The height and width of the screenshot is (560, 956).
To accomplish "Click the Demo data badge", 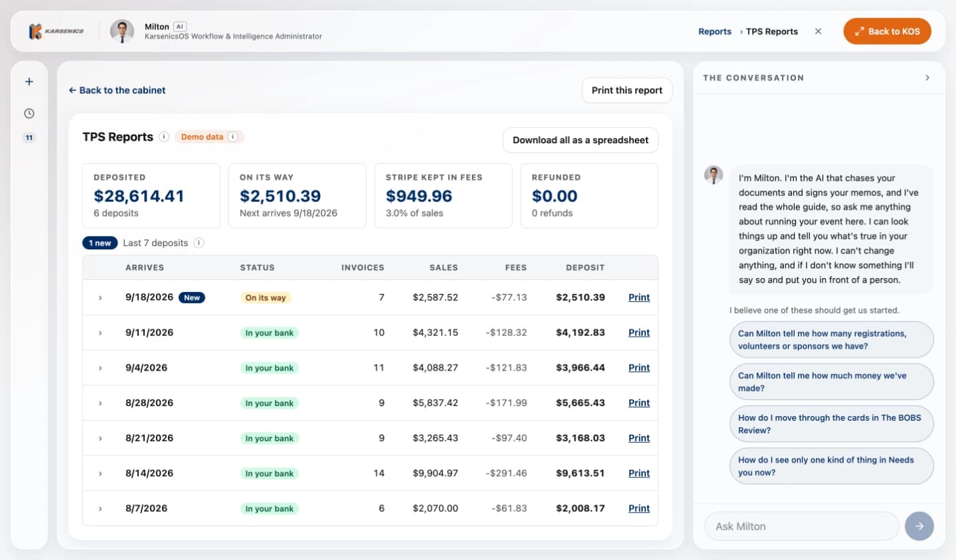I will (x=209, y=137).
